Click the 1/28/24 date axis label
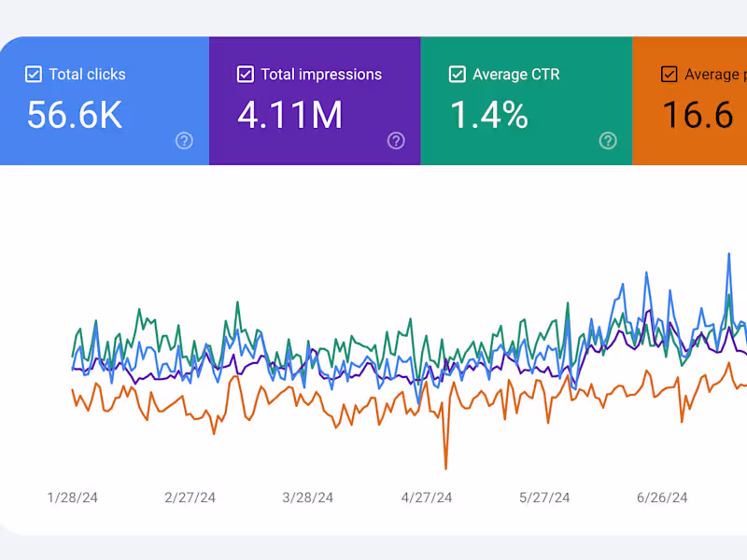 [x=72, y=497]
